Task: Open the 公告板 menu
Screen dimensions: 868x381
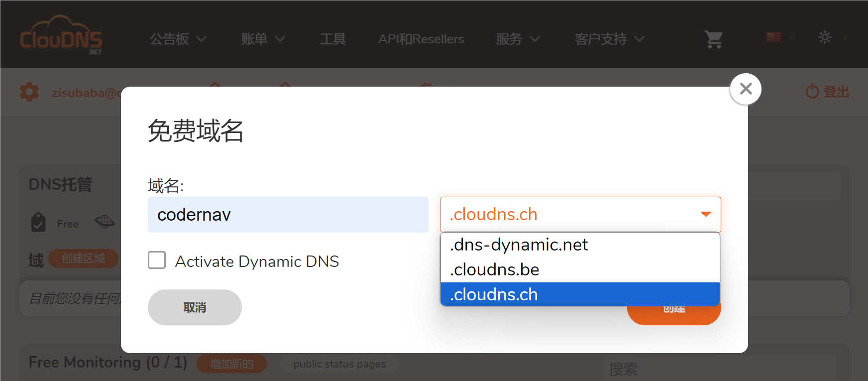Action: 178,39
